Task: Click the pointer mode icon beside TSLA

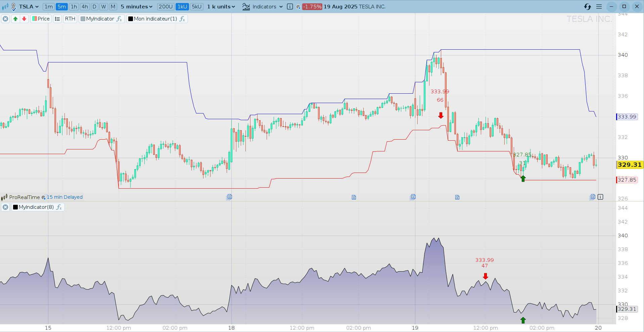Action: [x=14, y=7]
